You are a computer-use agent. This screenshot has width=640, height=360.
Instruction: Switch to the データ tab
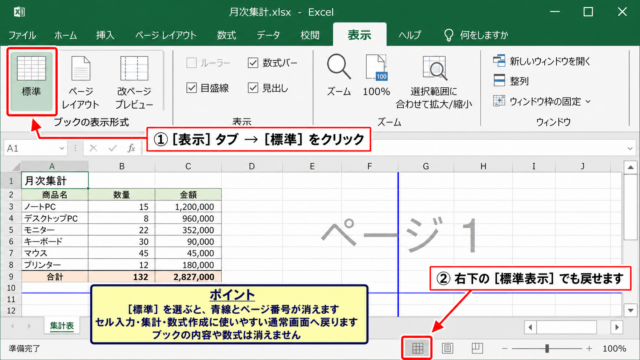(269, 35)
